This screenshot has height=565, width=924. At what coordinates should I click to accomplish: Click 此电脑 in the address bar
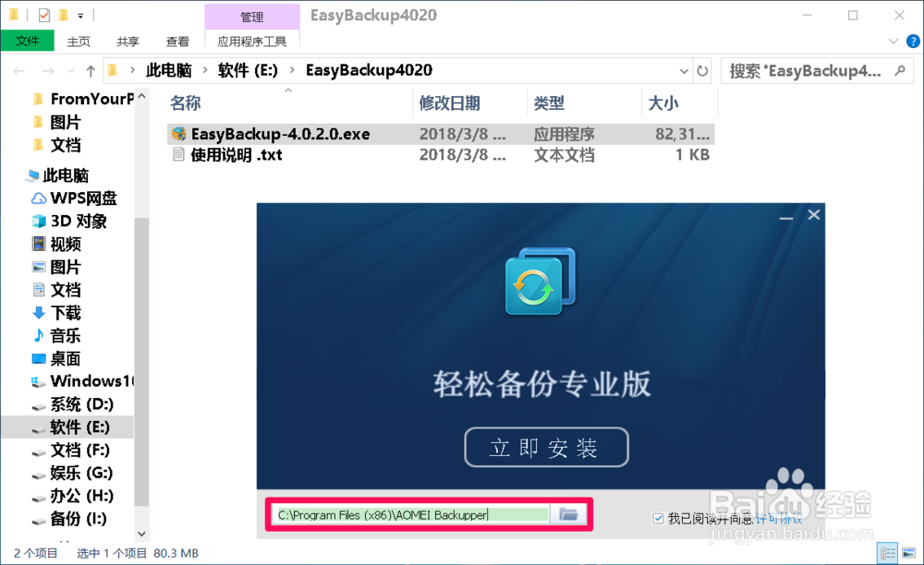coord(169,70)
